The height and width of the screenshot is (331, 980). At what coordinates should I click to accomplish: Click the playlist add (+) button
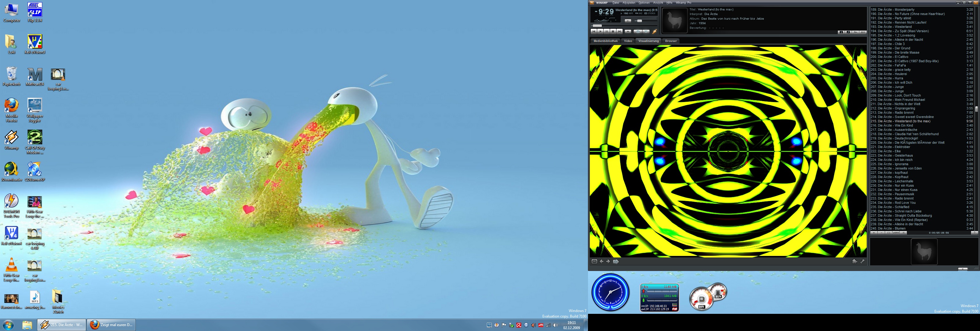tap(874, 233)
